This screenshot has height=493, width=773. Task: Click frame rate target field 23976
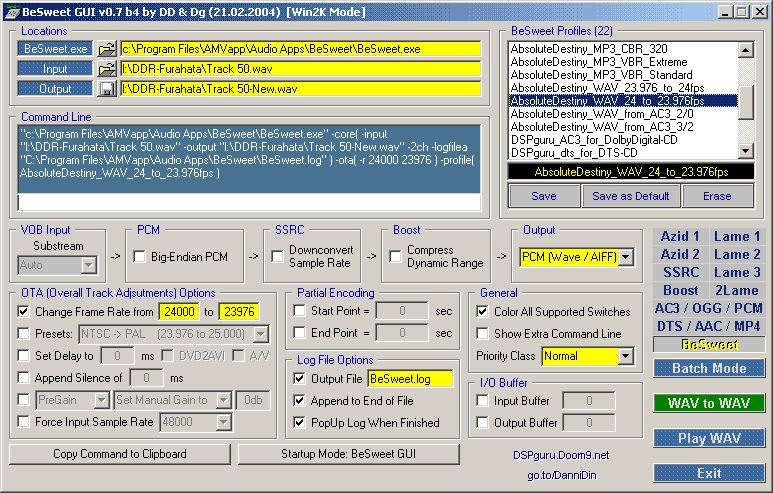(x=239, y=312)
